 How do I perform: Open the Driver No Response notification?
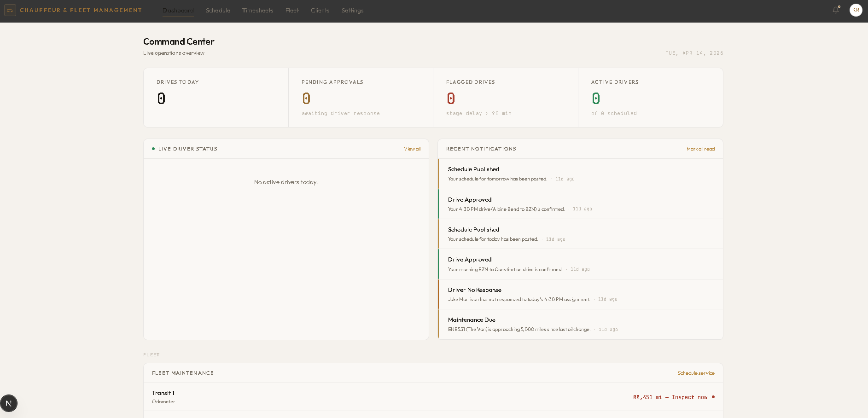(x=580, y=294)
